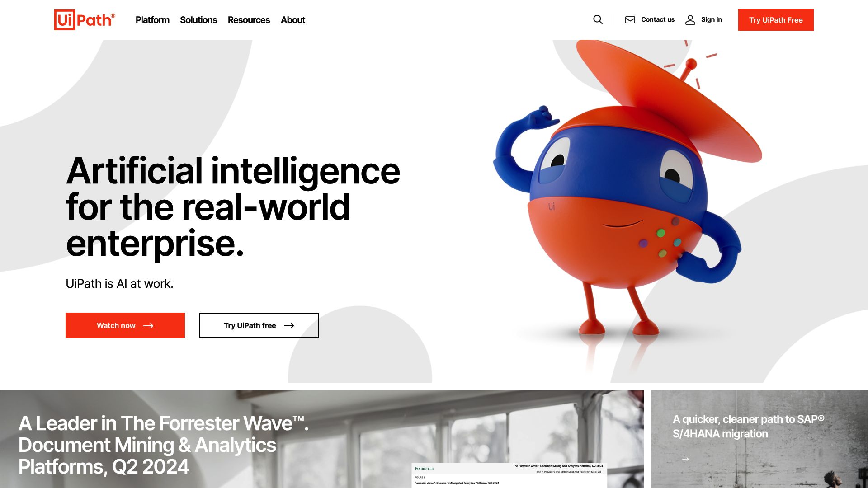The height and width of the screenshot is (488, 868).
Task: Select the About menu item
Action: click(x=292, y=20)
